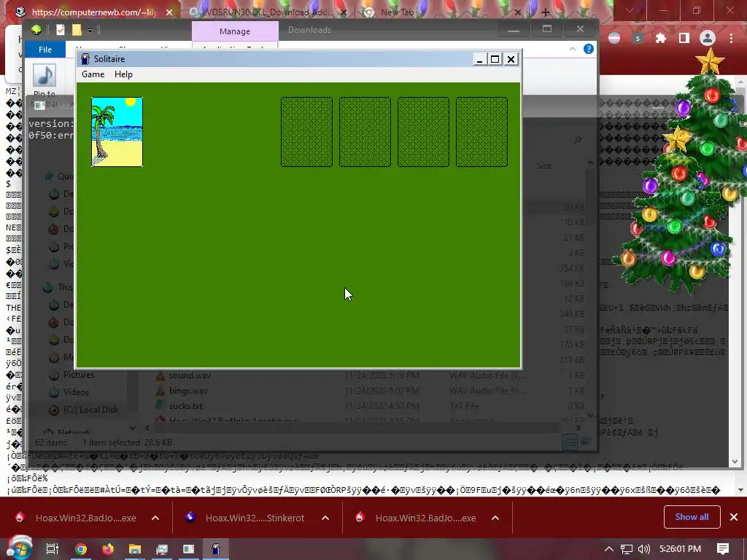Click the S extension icon in Chrome
The width and height of the screenshot is (747, 560).
pyautogui.click(x=638, y=38)
